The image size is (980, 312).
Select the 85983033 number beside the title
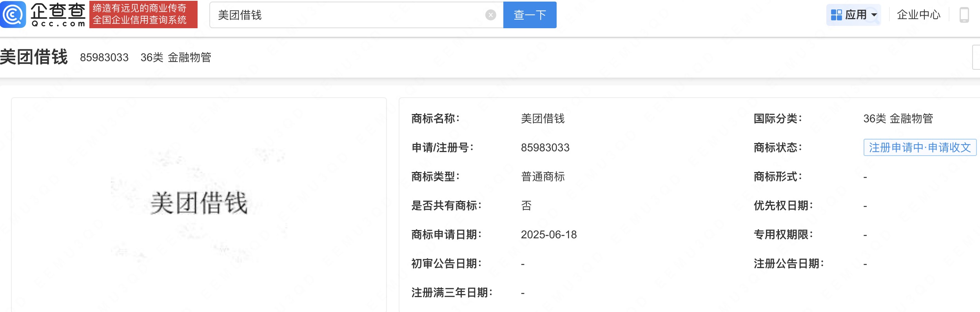point(104,58)
